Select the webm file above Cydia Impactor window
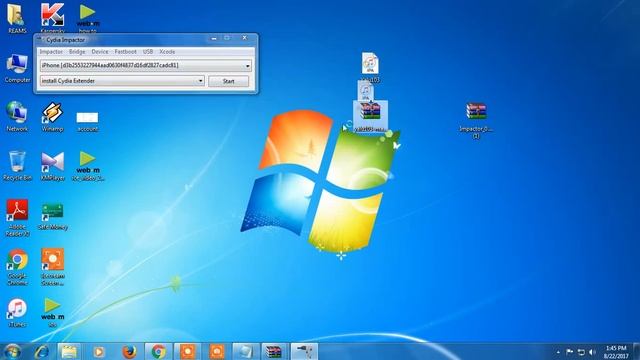Viewport: 640px width, 360px height. (x=87, y=18)
